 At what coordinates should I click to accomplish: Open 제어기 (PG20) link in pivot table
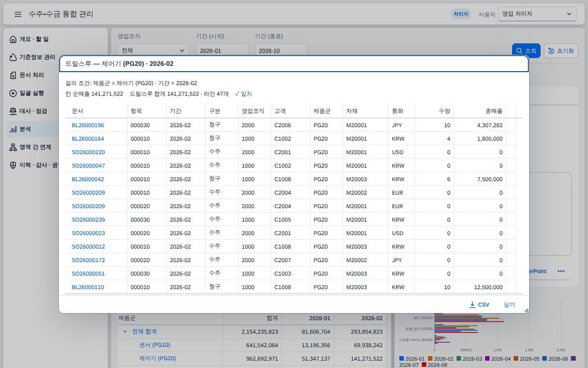coord(157,358)
